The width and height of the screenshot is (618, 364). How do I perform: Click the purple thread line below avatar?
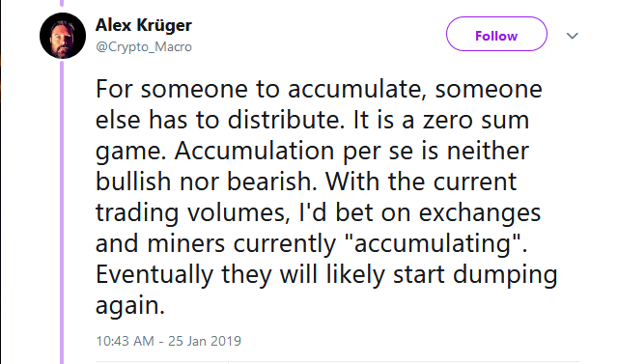62,211
